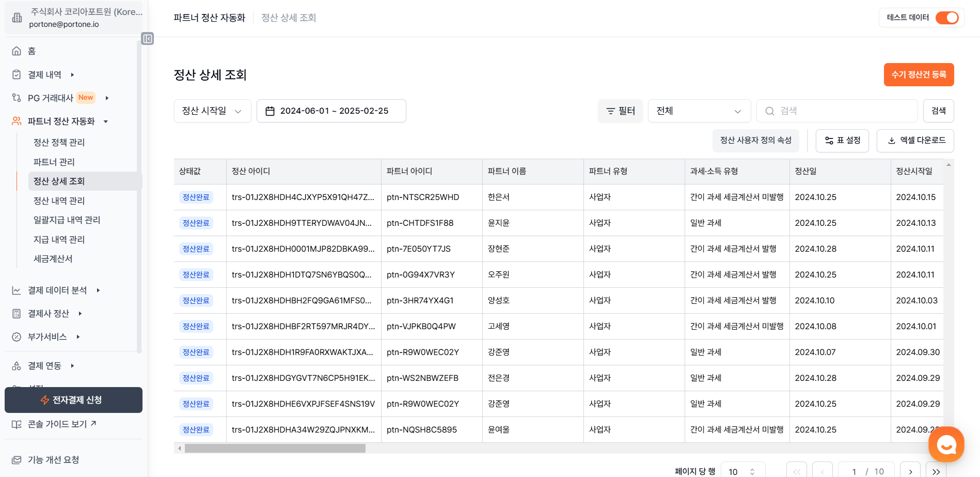This screenshot has width=980, height=477.
Task: Click the calendar icon in date field
Action: coord(270,111)
